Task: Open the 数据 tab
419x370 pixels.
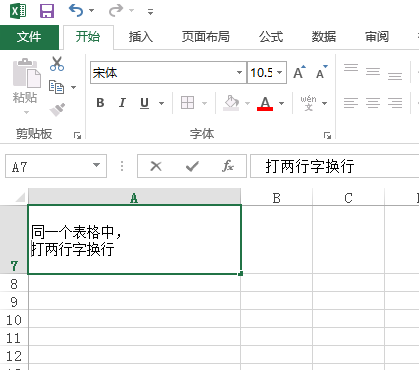Action: (x=324, y=37)
